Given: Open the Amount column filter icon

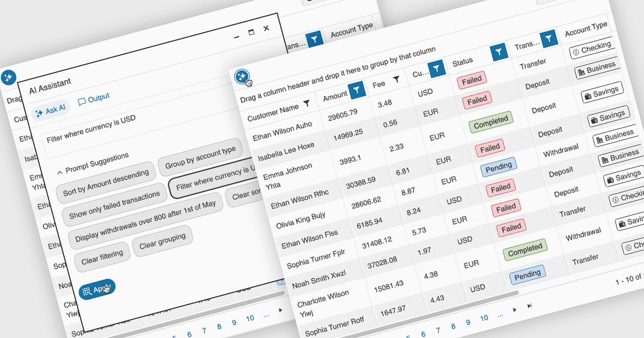Looking at the screenshot, I should 357,91.
